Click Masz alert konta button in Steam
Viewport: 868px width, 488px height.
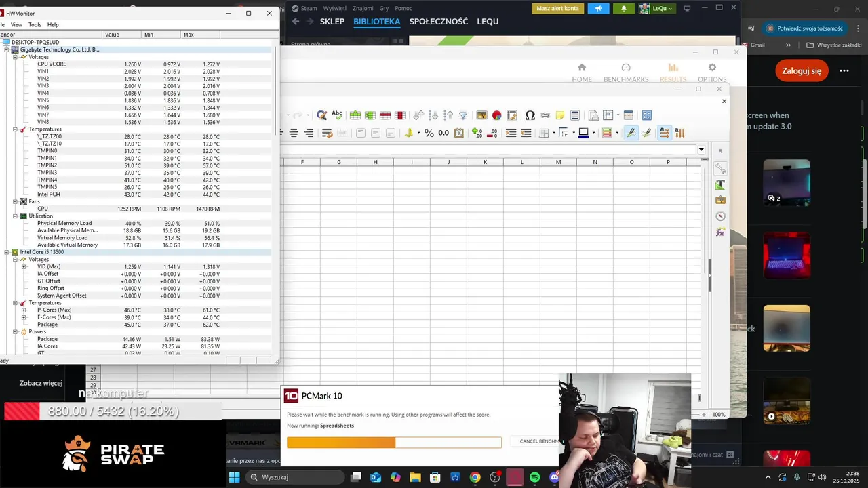(x=557, y=8)
